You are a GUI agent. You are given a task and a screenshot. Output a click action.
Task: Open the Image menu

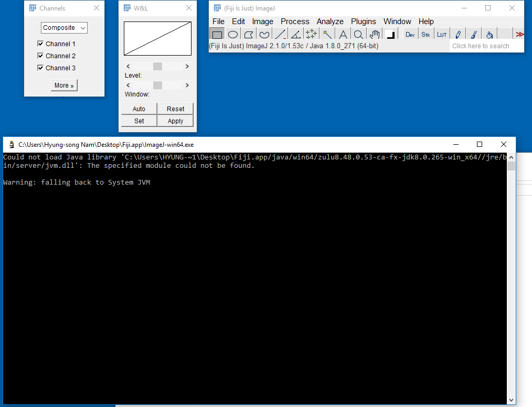[263, 22]
